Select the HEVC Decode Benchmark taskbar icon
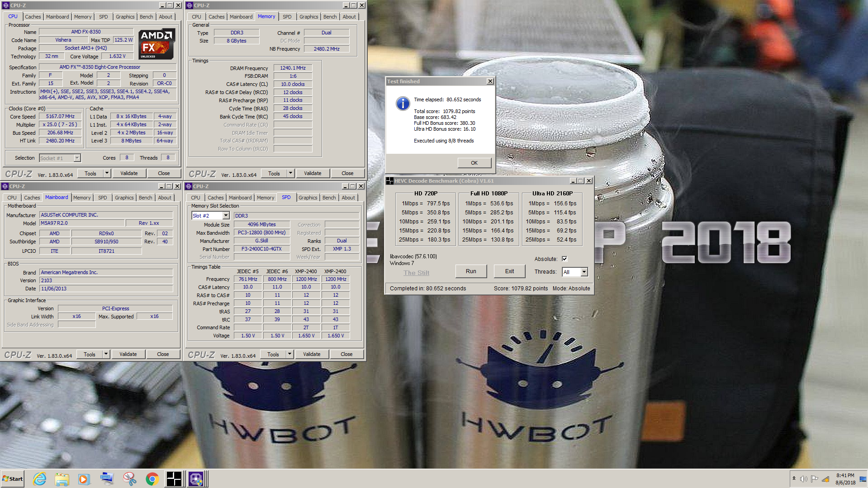Viewport: 868px width, 488px height. click(174, 479)
